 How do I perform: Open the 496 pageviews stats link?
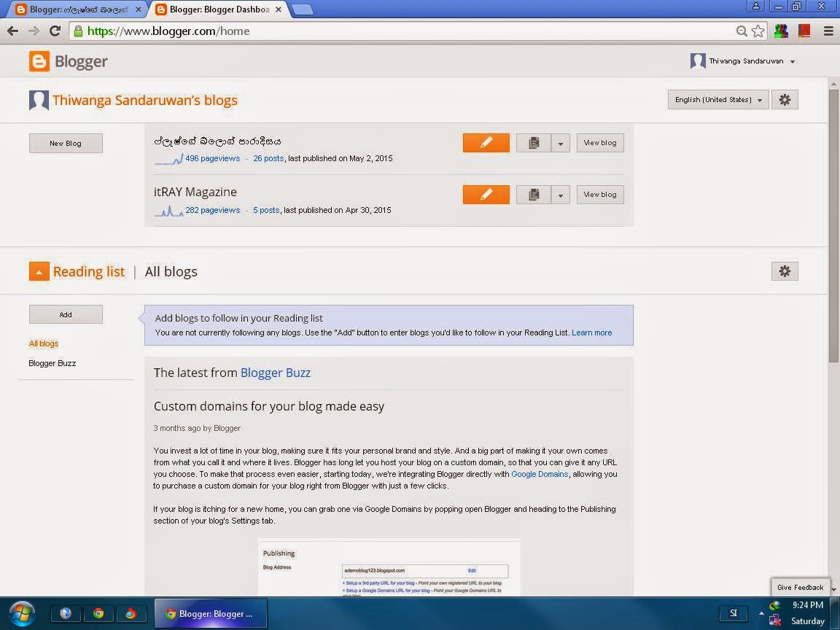(x=212, y=158)
